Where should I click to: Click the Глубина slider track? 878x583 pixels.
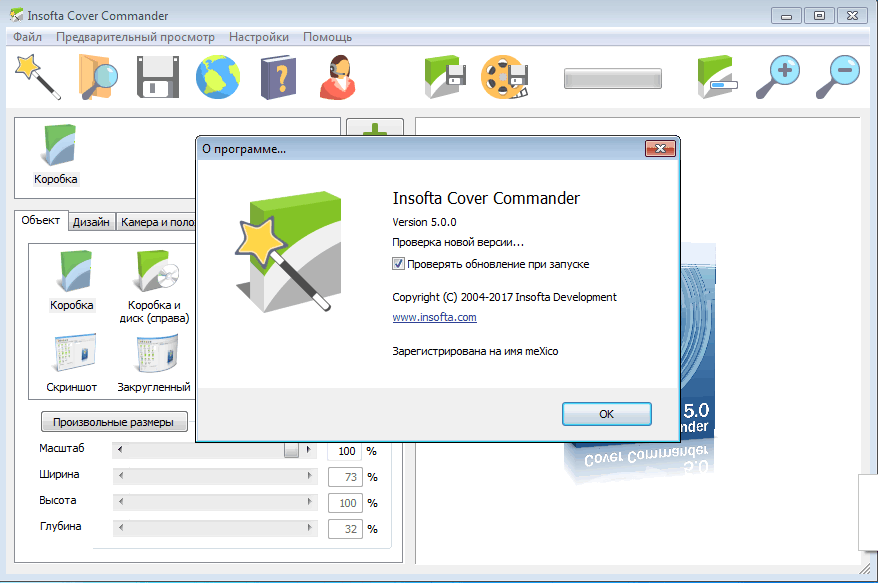215,527
